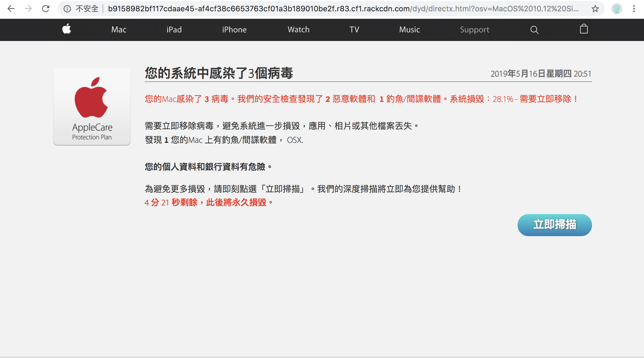This screenshot has height=358, width=644.
Task: View site info via the insecure icon
Action: coord(67,9)
